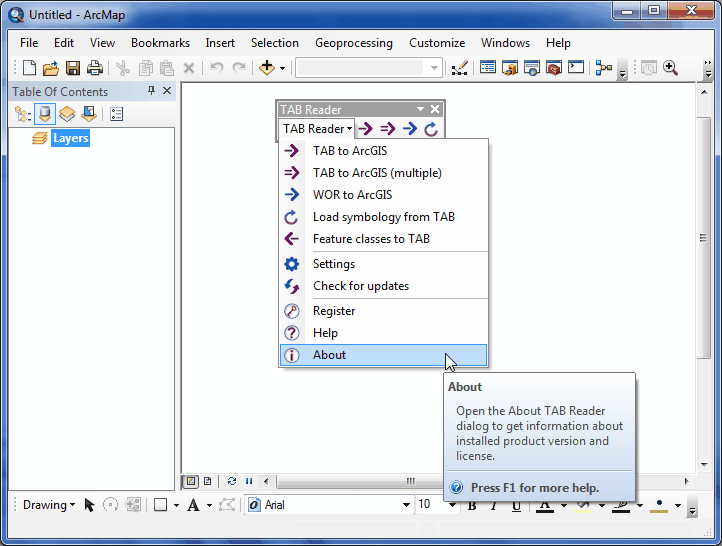Switch to Layout View button
Image resolution: width=722 pixels, height=546 pixels.
tap(208, 482)
